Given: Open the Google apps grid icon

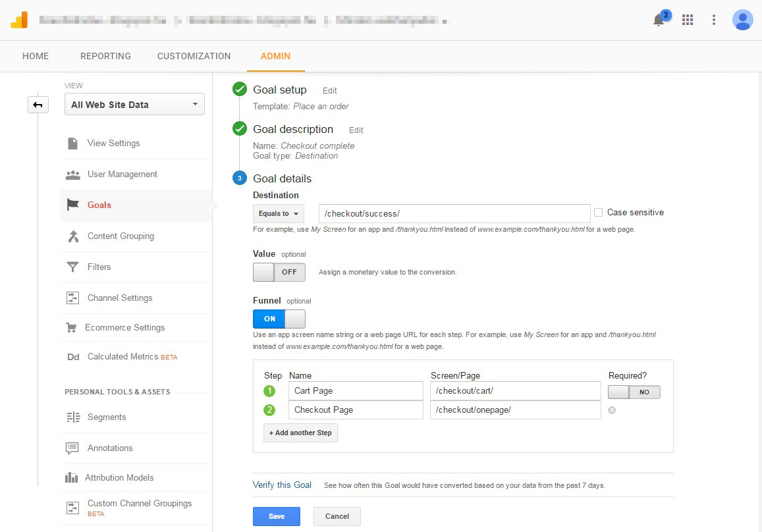Looking at the screenshot, I should click(687, 20).
